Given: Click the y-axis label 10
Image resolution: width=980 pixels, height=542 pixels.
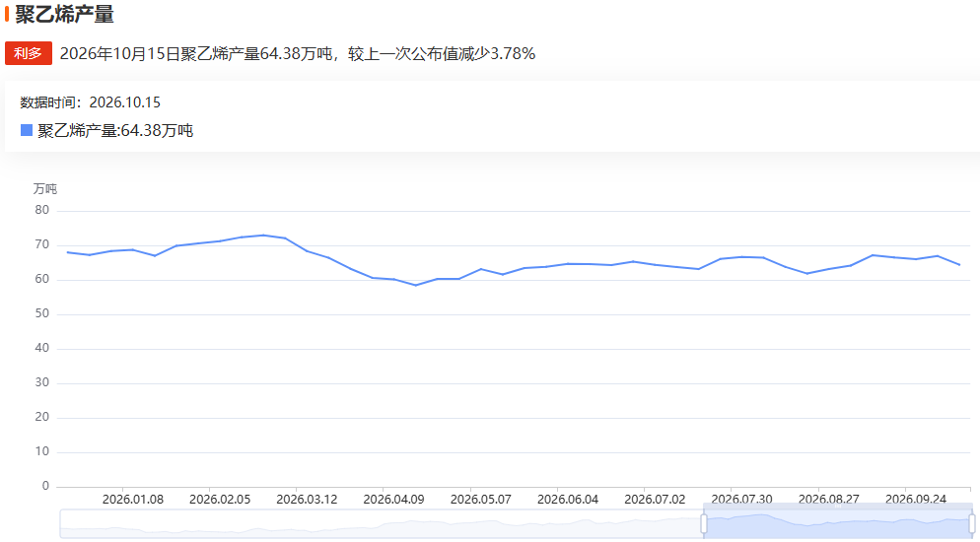Looking at the screenshot, I should [x=41, y=451].
